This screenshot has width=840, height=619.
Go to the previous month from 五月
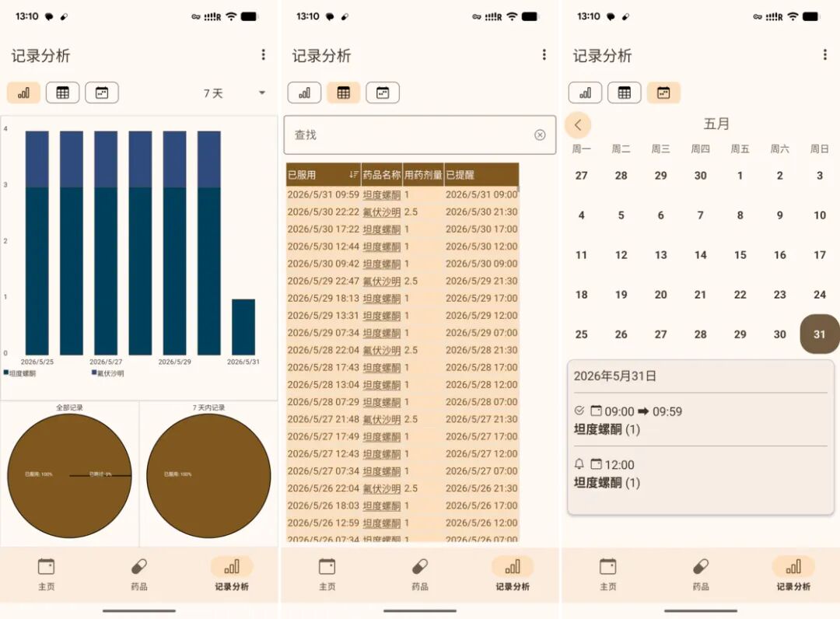point(577,124)
